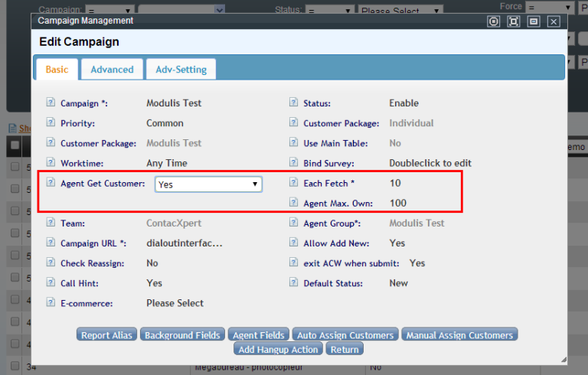Click the Each Fetch value 10
This screenshot has height=375, width=588.
(395, 184)
